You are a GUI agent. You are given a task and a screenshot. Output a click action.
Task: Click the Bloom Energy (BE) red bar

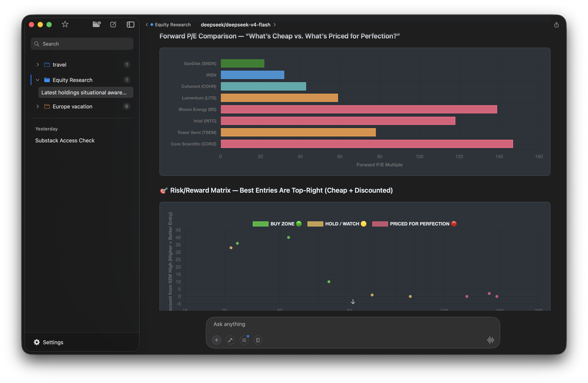click(359, 109)
